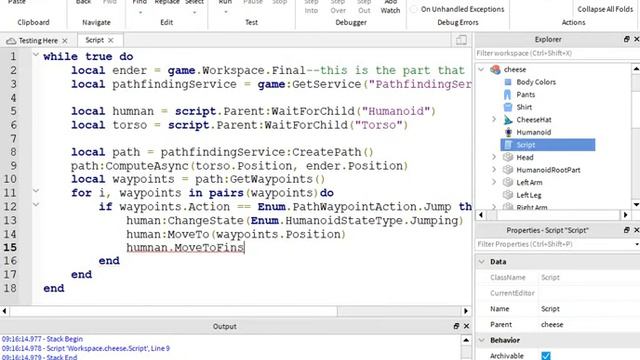Open the Workspace.cheese.Script Line 9 error

[86, 348]
